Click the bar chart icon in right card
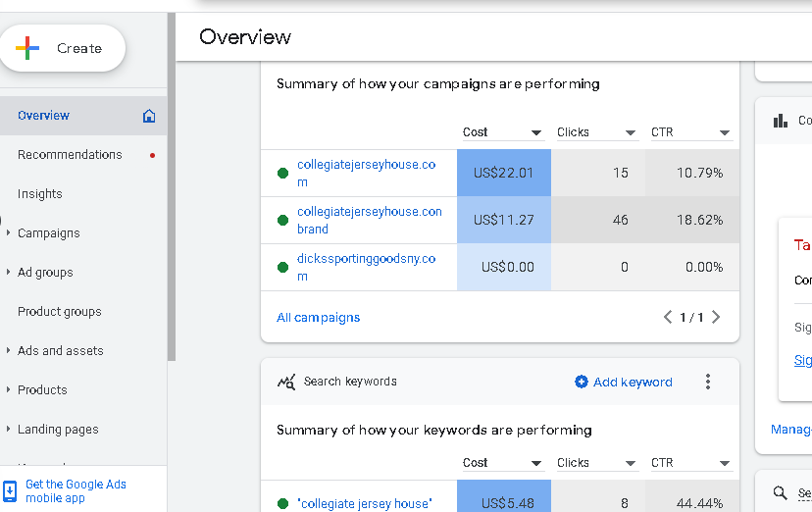Image resolution: width=812 pixels, height=512 pixels. point(781,121)
